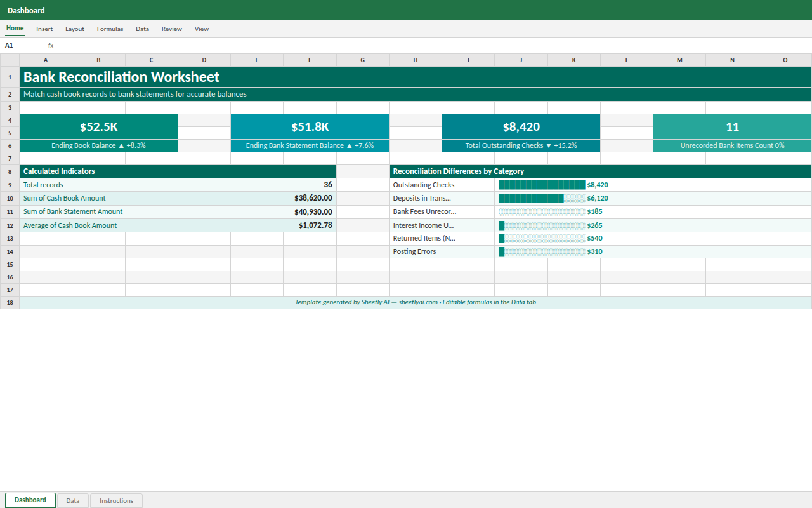812x508 pixels.
Task: Click the KPI value 11
Action: click(733, 127)
